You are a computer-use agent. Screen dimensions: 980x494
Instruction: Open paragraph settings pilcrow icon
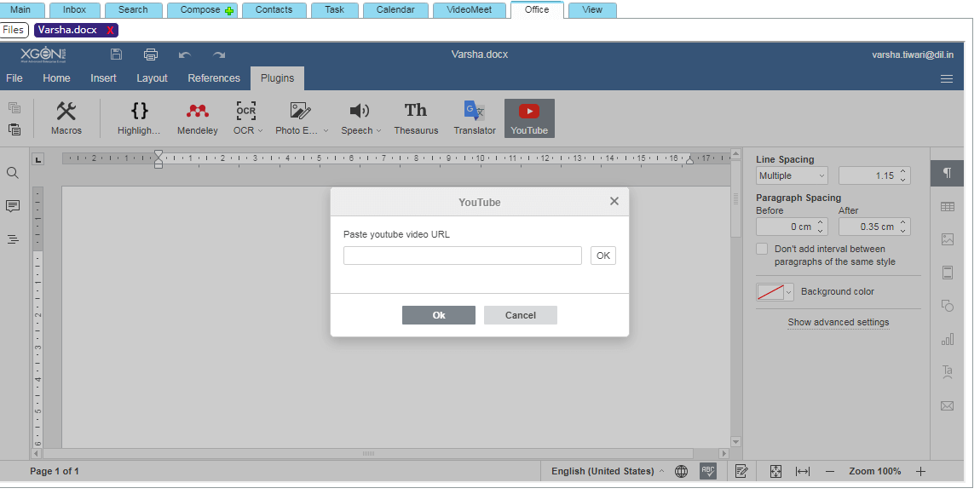(947, 173)
